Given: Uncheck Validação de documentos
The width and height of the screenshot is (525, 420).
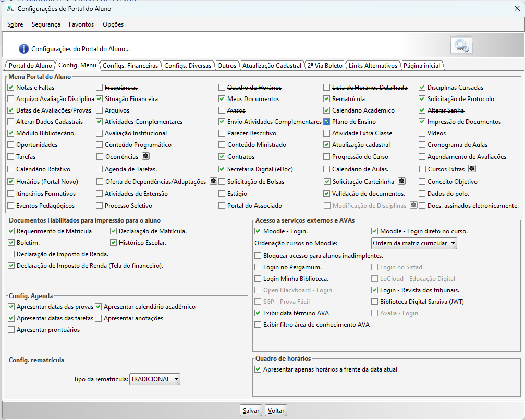Looking at the screenshot, I should point(326,193).
